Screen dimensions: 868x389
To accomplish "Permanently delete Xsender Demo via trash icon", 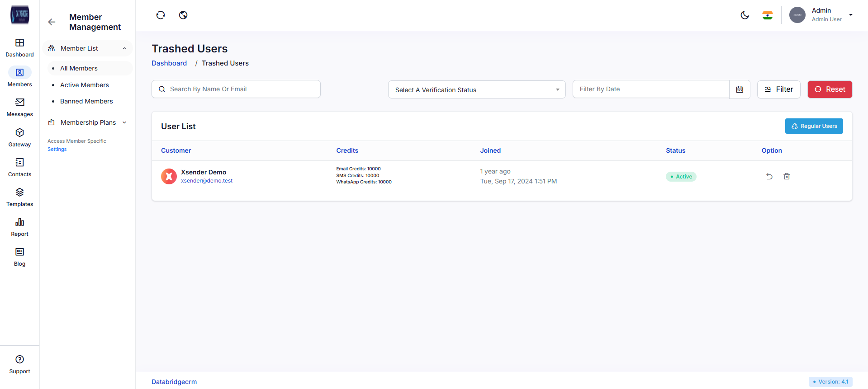I will pos(787,176).
